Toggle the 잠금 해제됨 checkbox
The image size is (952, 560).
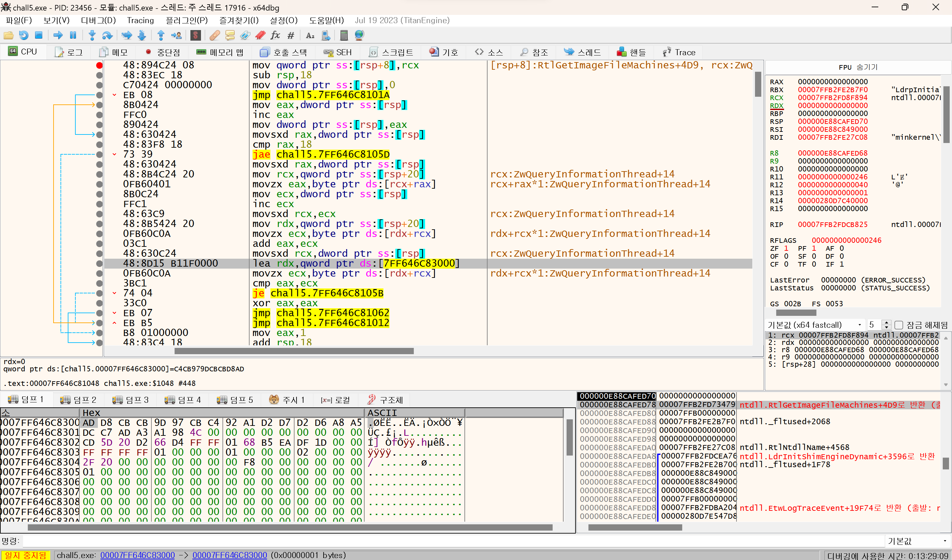[x=899, y=325]
